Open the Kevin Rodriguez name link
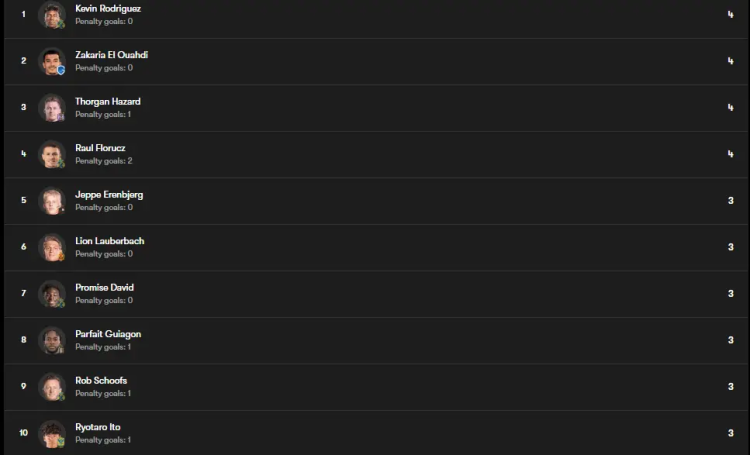 [108, 9]
